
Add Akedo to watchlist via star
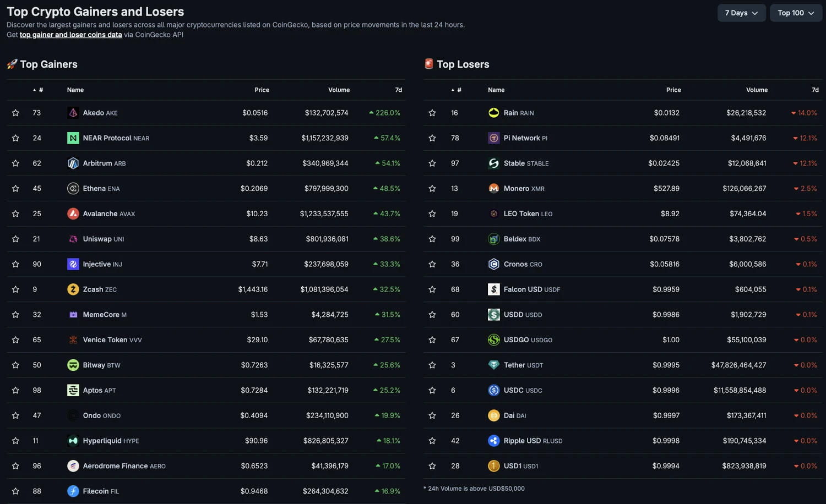point(15,113)
